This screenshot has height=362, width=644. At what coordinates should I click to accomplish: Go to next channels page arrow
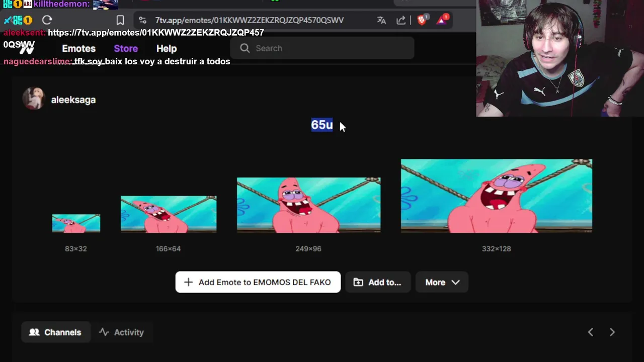(x=612, y=332)
